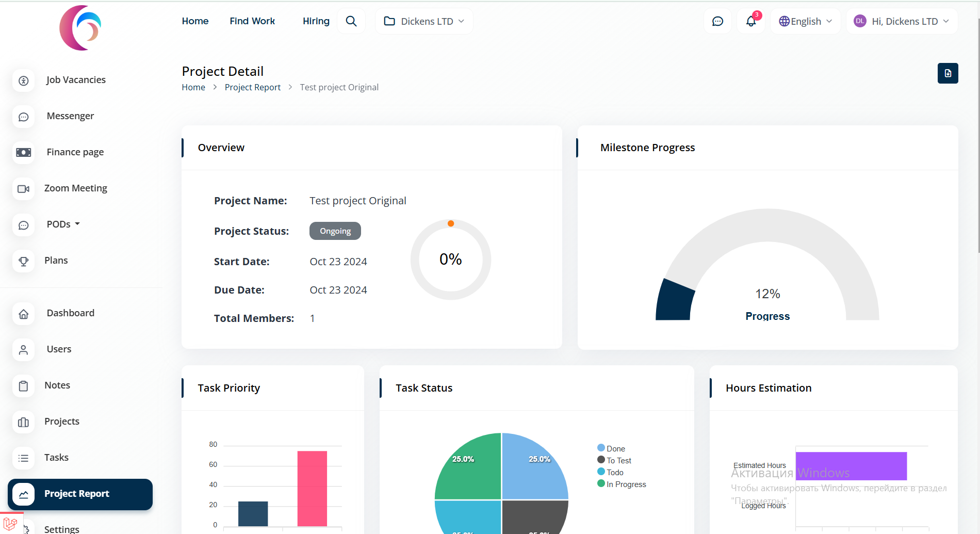Click the Laravel debug icon at bottom left
The height and width of the screenshot is (534, 980).
tap(10, 524)
